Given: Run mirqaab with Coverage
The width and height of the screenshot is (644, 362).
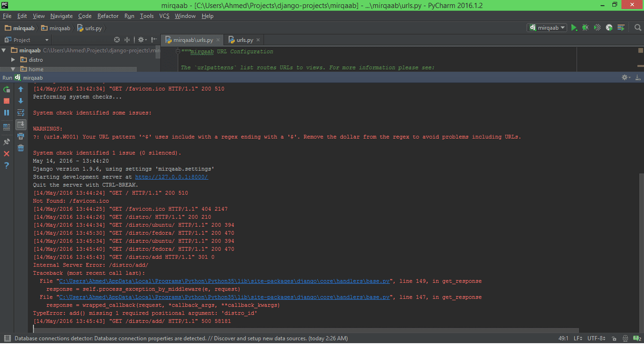Looking at the screenshot, I should coord(596,27).
